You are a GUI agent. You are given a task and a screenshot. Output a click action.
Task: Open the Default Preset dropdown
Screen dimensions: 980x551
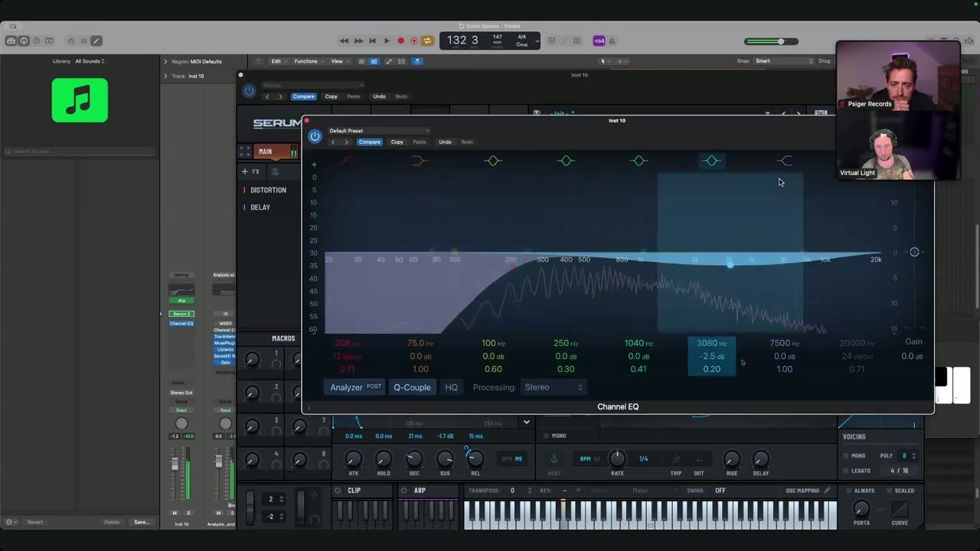(379, 131)
